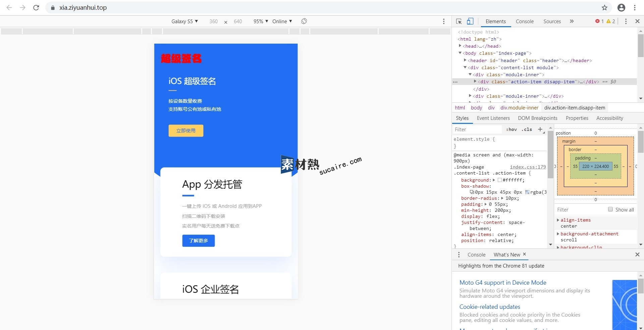Open the index.css:179 source link

(x=528, y=167)
